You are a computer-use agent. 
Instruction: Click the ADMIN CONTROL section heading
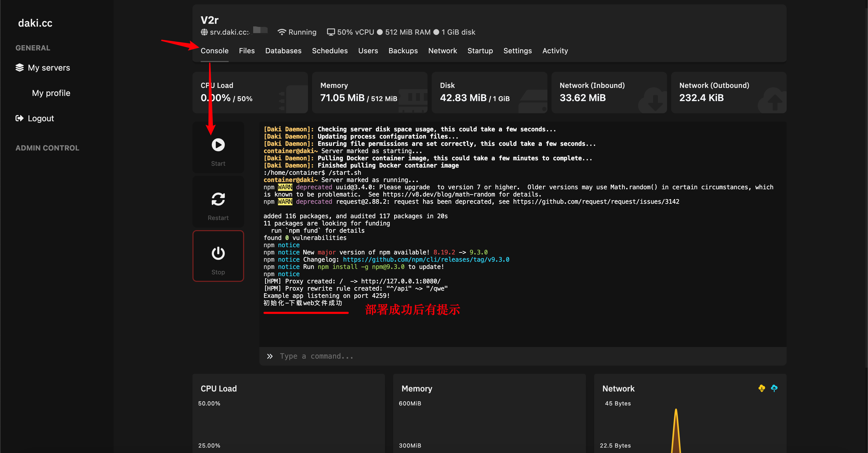point(47,148)
